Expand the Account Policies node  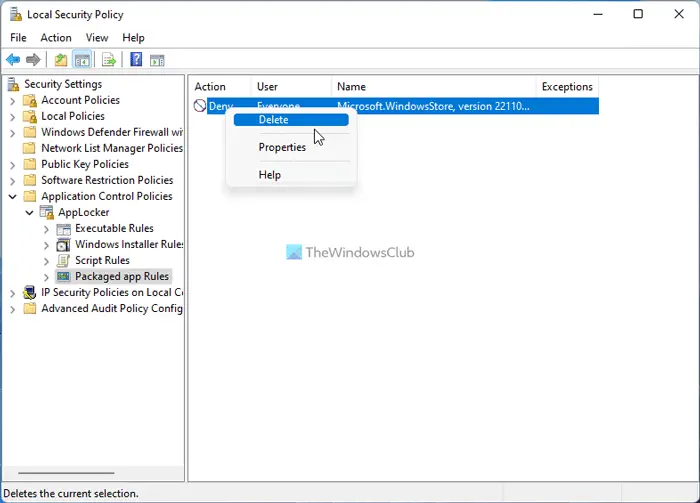pos(12,101)
